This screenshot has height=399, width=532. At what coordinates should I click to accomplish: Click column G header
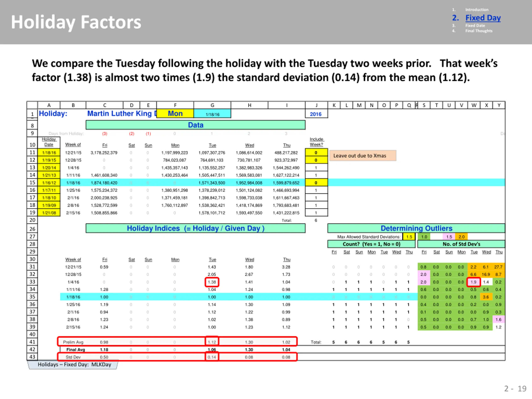(x=212, y=105)
